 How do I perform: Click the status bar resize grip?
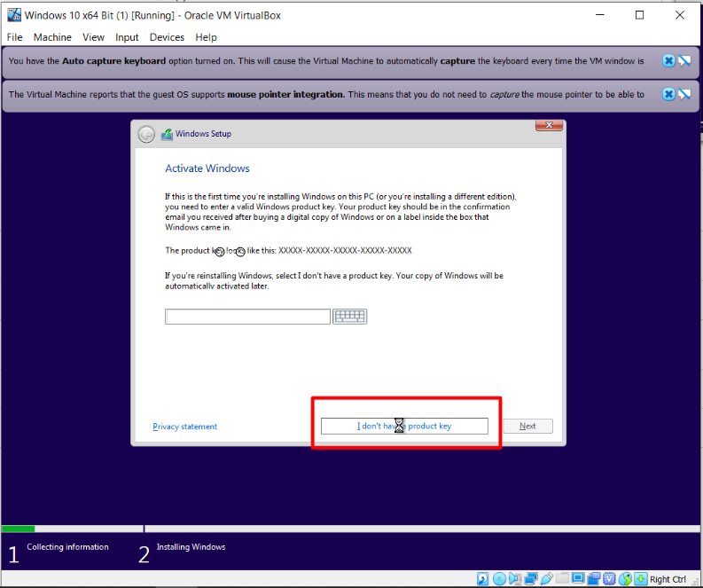695,581
